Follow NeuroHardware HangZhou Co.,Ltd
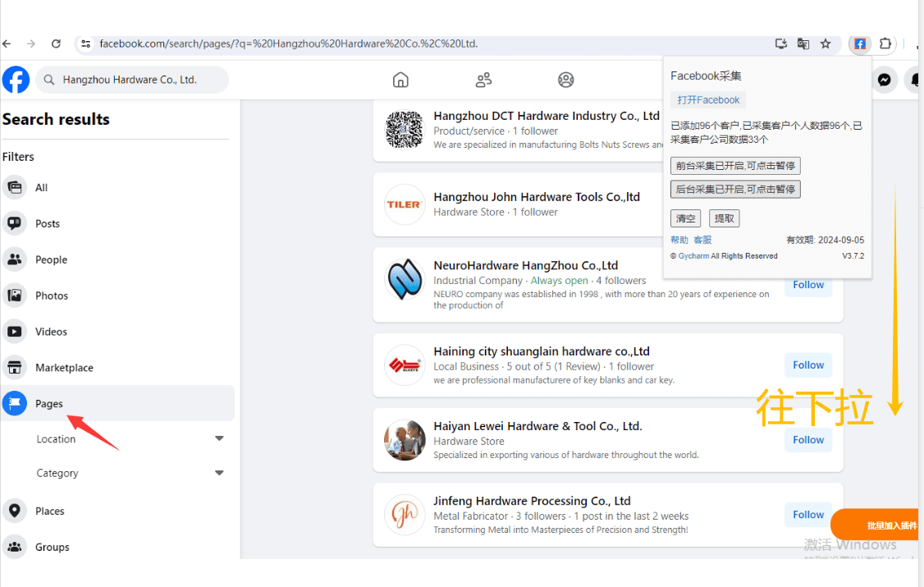The height and width of the screenshot is (587, 924). [x=808, y=285]
